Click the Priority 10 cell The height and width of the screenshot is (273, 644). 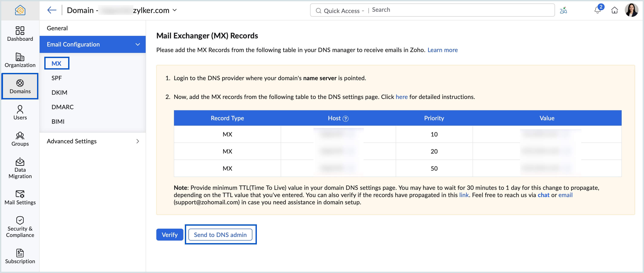pos(434,134)
